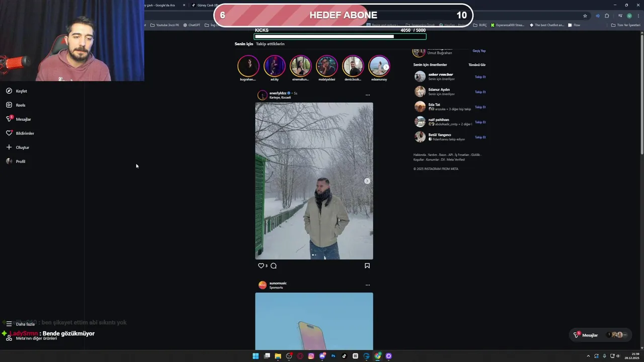Switch to Senin için feed tab

click(x=244, y=44)
